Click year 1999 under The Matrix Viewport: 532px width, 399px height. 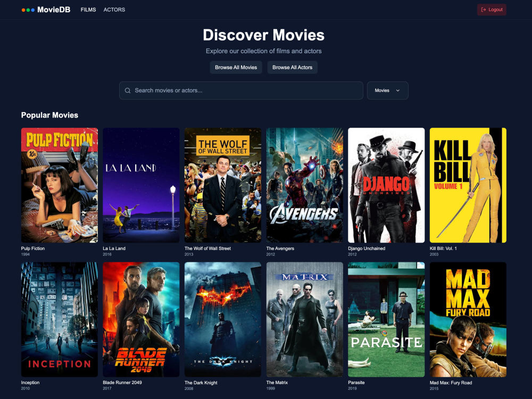(270, 388)
